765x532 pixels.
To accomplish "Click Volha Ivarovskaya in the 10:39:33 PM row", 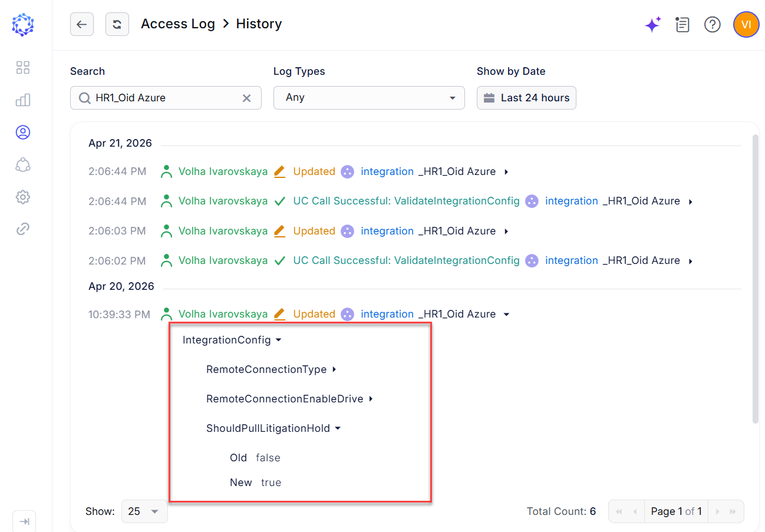I will point(223,314).
